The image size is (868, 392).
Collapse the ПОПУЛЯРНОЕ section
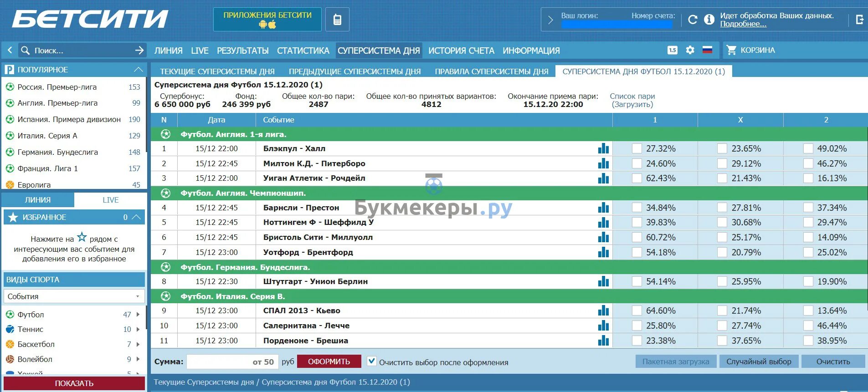click(x=139, y=70)
